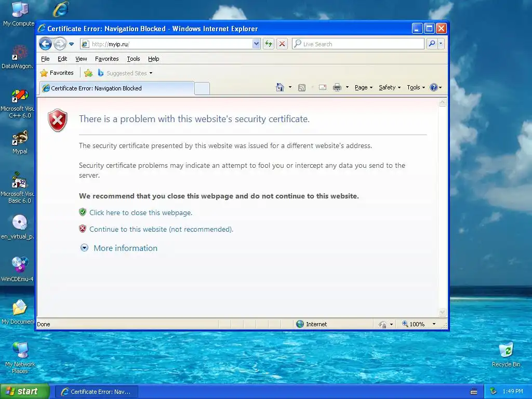Select the Internet Explorer desktop icon
Viewport: 532px width, 399px height.
click(61, 9)
